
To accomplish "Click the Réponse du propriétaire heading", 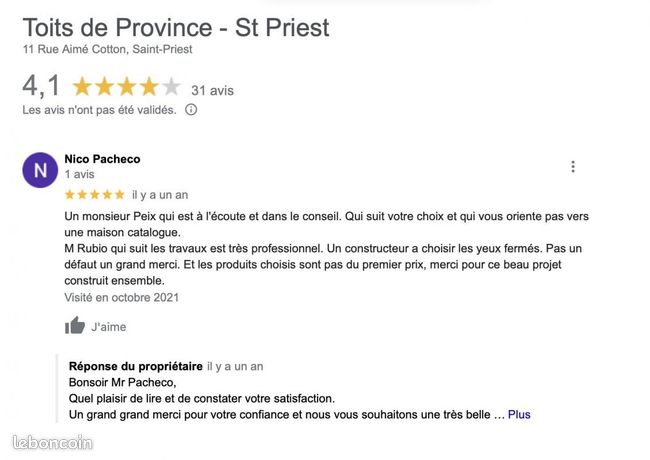I will (136, 366).
